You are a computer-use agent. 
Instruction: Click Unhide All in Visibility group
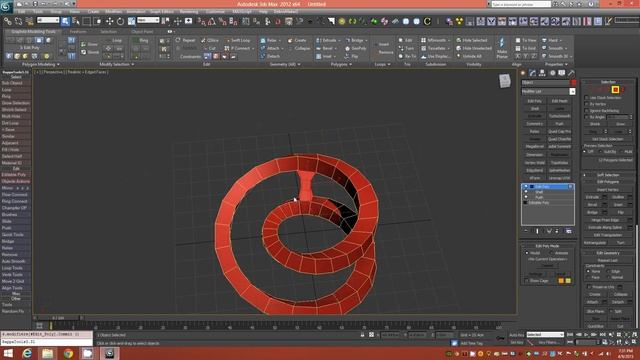pos(469,56)
